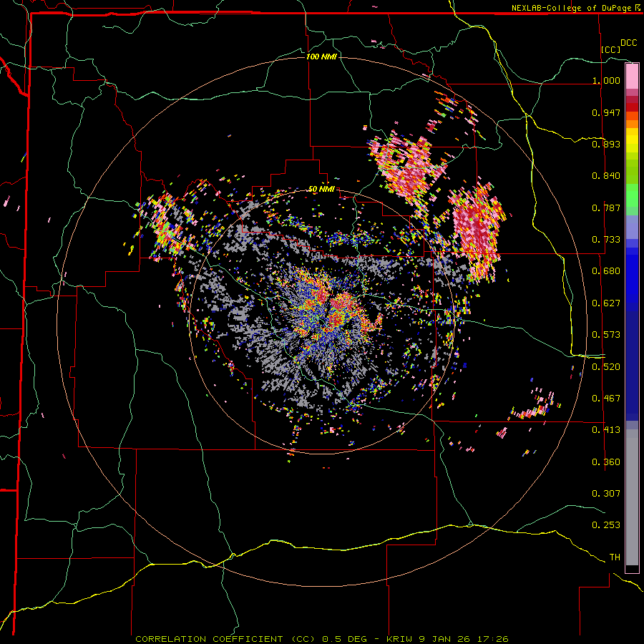The width and height of the screenshot is (644, 644).
Task: Select the 1.000 color scale value
Action: [x=606, y=80]
